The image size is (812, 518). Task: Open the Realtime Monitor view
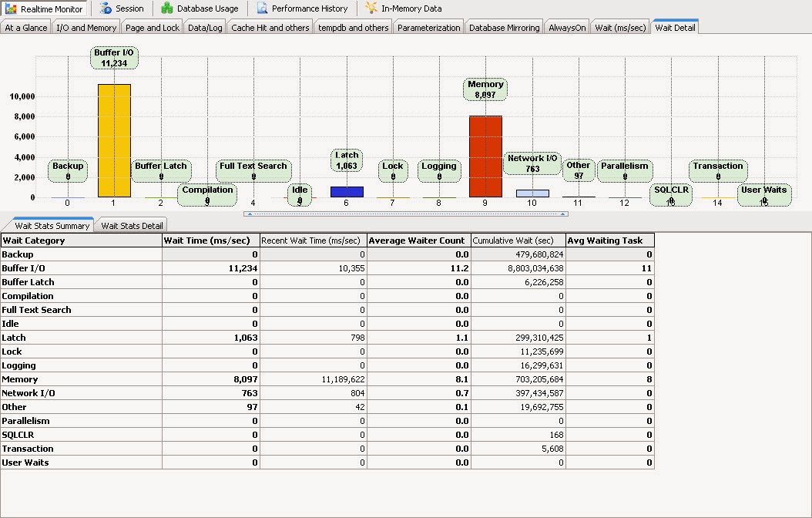click(45, 8)
